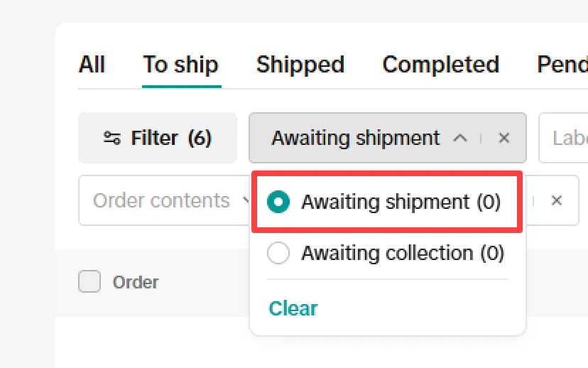Image resolution: width=588 pixels, height=368 pixels.
Task: Clear the Awaiting shipment filter with its X
Action: tap(504, 138)
